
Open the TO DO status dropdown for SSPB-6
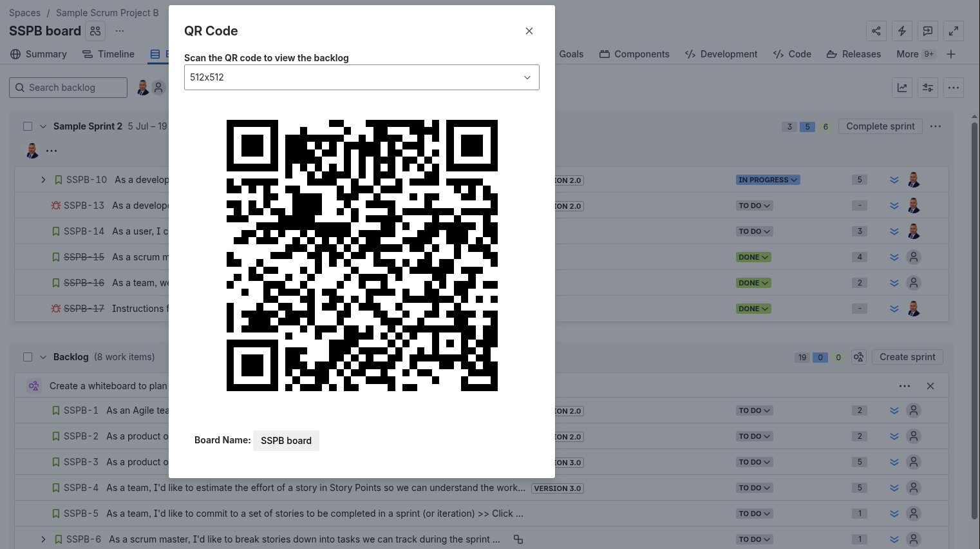click(x=755, y=539)
